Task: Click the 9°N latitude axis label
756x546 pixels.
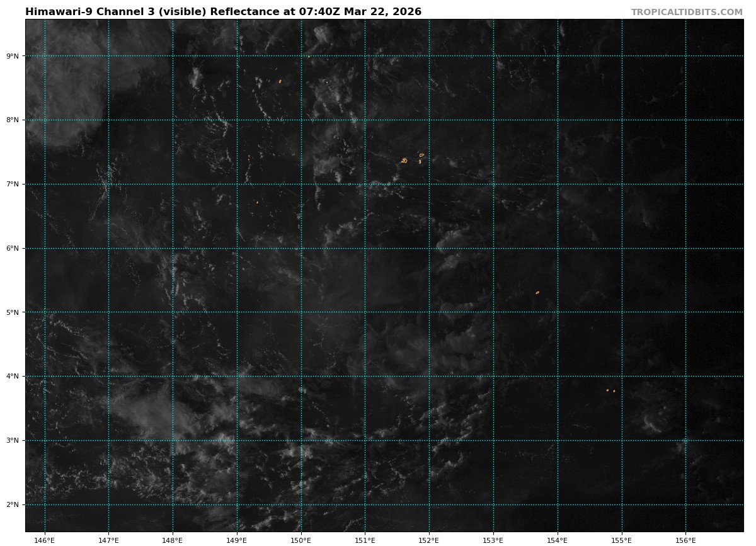Action: (x=13, y=56)
